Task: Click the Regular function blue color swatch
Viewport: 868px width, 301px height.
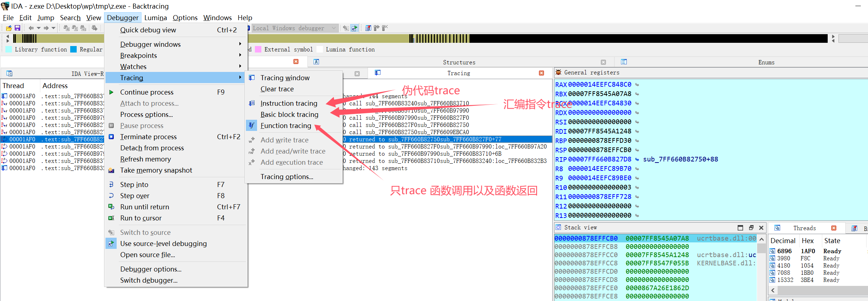Action: coord(73,49)
